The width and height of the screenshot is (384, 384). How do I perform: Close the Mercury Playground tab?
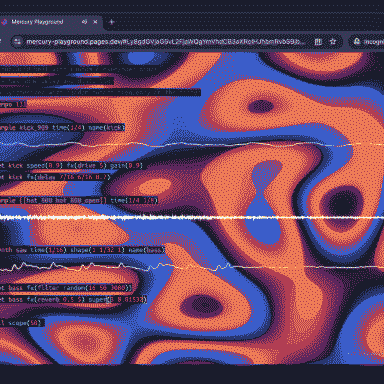coord(95,22)
